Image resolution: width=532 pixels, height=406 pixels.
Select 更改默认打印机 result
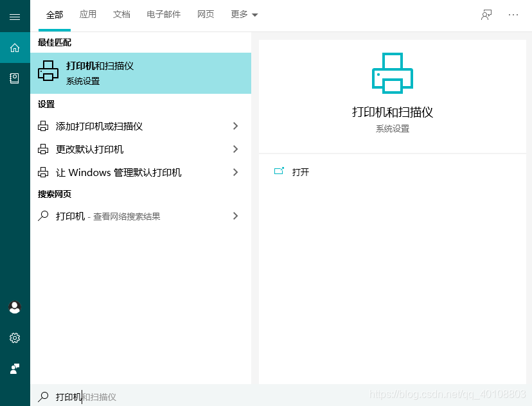coord(141,149)
